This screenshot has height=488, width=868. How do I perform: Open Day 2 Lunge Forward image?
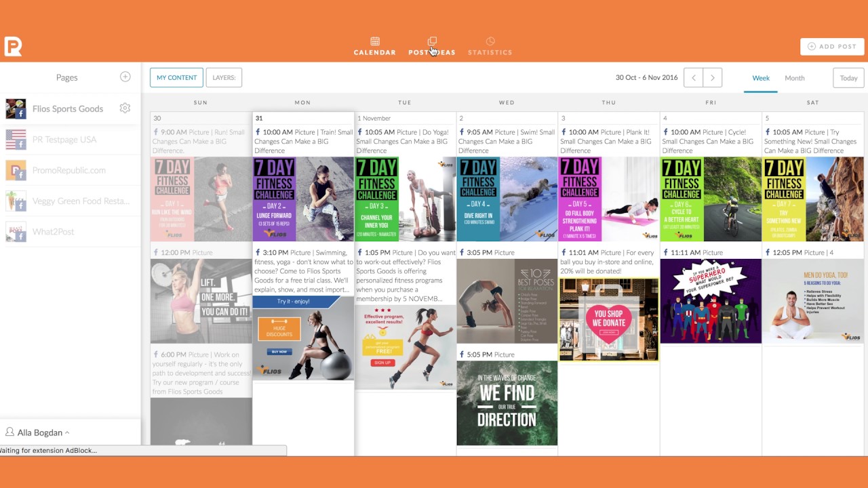303,199
